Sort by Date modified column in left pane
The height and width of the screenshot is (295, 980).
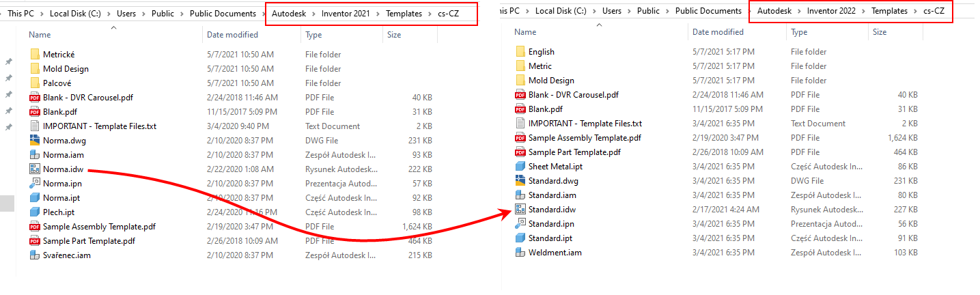[232, 34]
